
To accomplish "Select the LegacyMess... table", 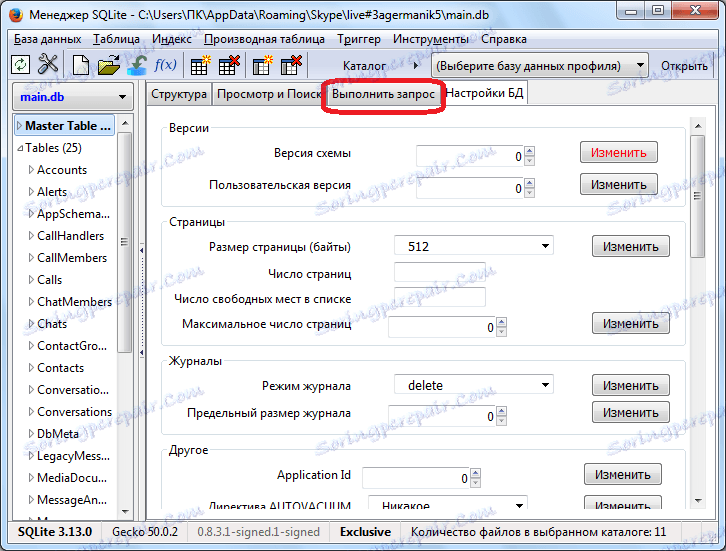I will [73, 456].
